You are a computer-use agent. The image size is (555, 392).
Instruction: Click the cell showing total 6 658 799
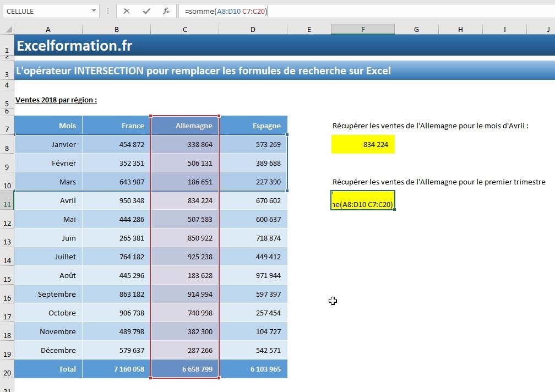pos(186,369)
